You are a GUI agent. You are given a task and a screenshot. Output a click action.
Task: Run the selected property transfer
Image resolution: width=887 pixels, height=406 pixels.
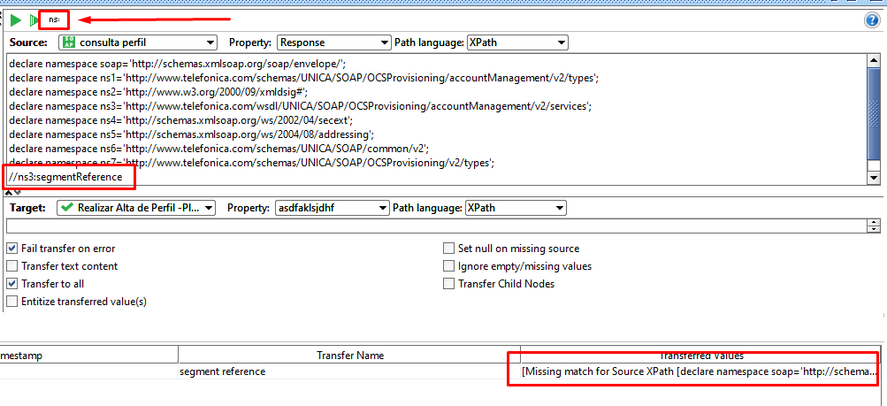[16, 20]
